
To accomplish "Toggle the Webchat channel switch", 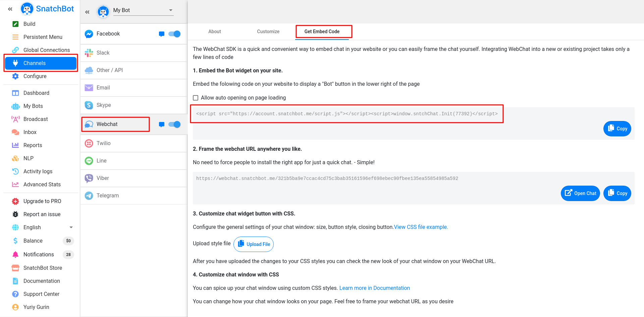I will pos(174,125).
